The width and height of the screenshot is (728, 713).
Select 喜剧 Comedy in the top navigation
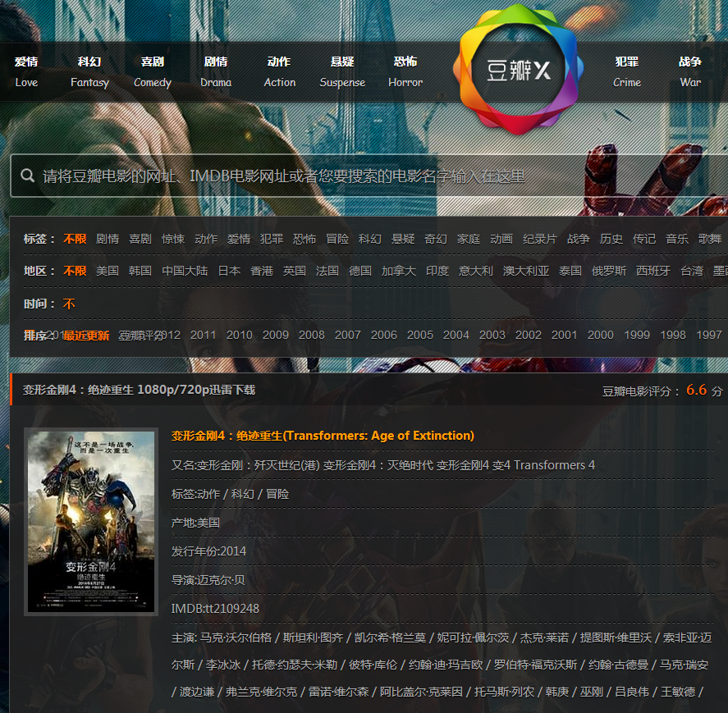pos(153,72)
